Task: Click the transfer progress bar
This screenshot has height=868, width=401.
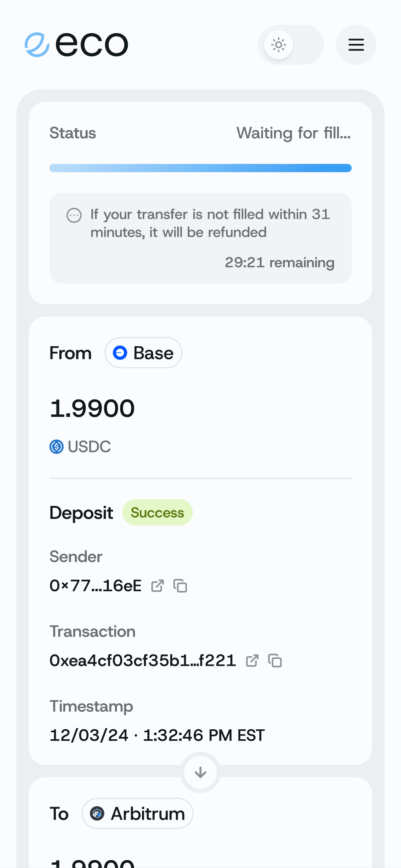Action: [x=200, y=168]
